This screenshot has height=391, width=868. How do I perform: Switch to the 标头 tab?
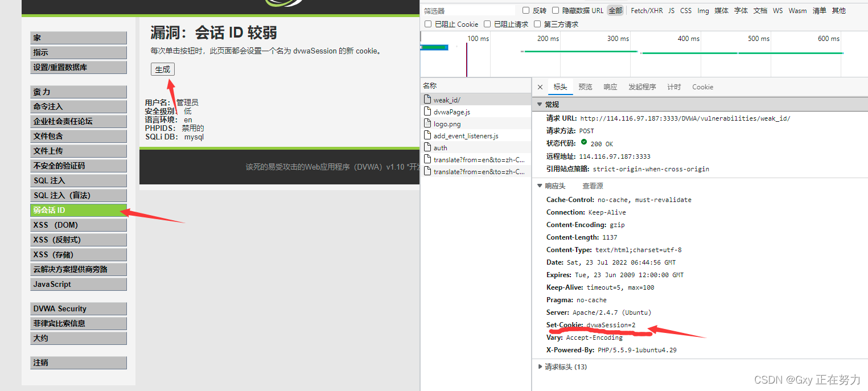coord(560,87)
